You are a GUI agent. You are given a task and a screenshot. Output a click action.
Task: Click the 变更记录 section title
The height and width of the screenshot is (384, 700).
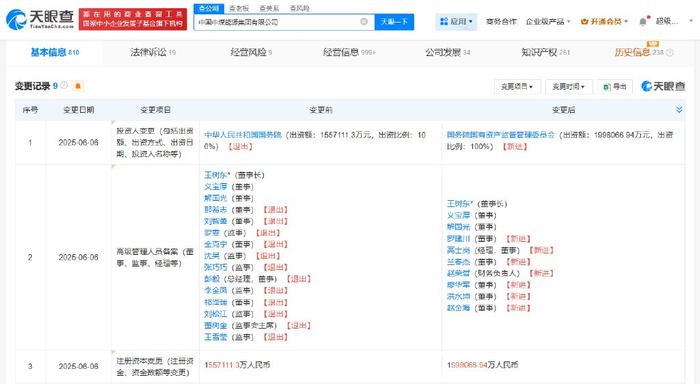point(33,86)
